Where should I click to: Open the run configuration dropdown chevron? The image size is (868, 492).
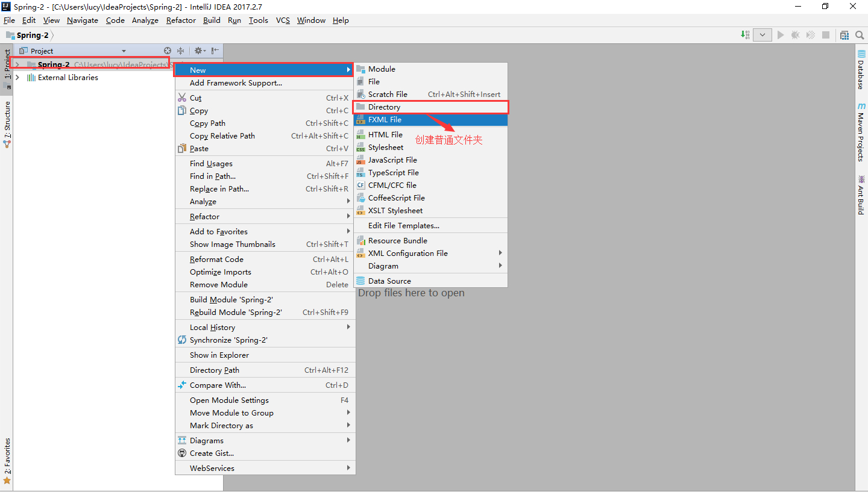pyautogui.click(x=762, y=35)
